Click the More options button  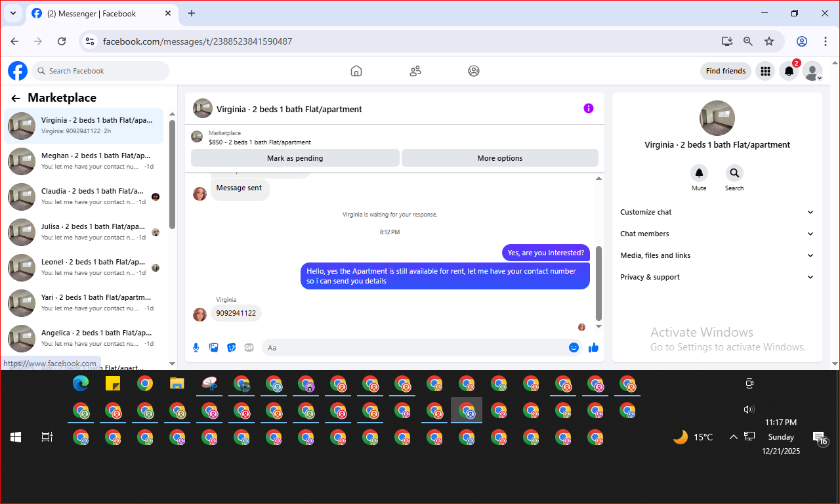(500, 158)
